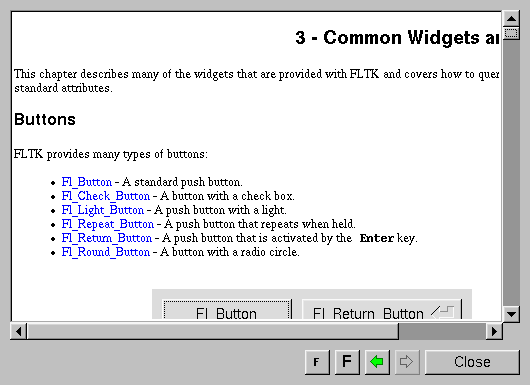Close the help viewer window
Screen dimensions: 530x385
click(x=472, y=362)
